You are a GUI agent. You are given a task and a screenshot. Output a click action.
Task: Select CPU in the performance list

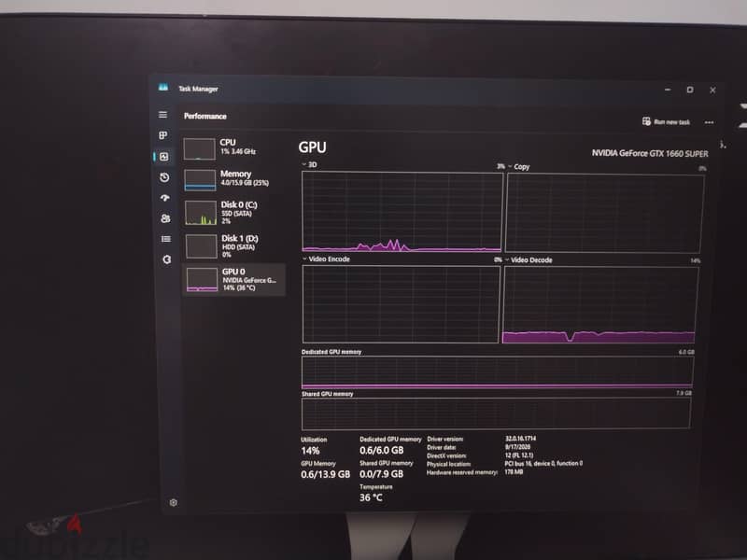coord(234,148)
